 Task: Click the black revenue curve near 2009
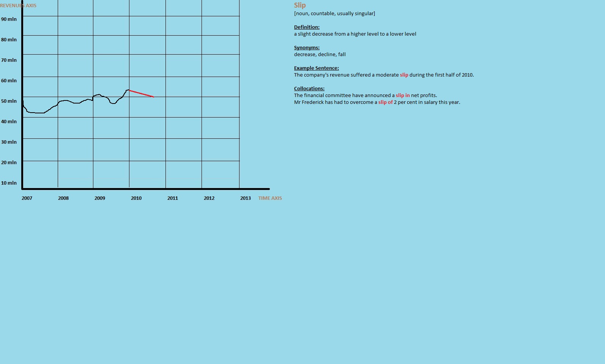tap(99, 95)
